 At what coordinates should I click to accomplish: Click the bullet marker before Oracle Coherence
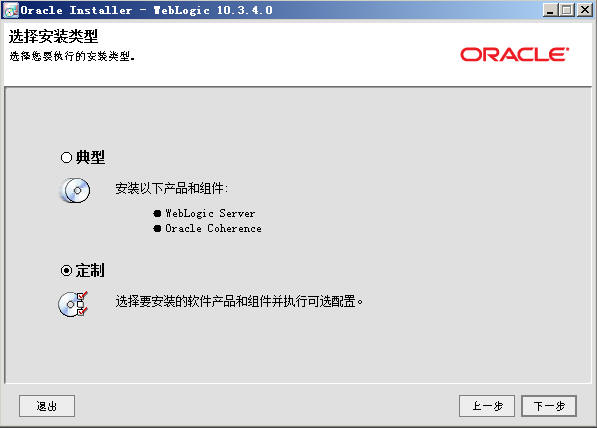(157, 228)
